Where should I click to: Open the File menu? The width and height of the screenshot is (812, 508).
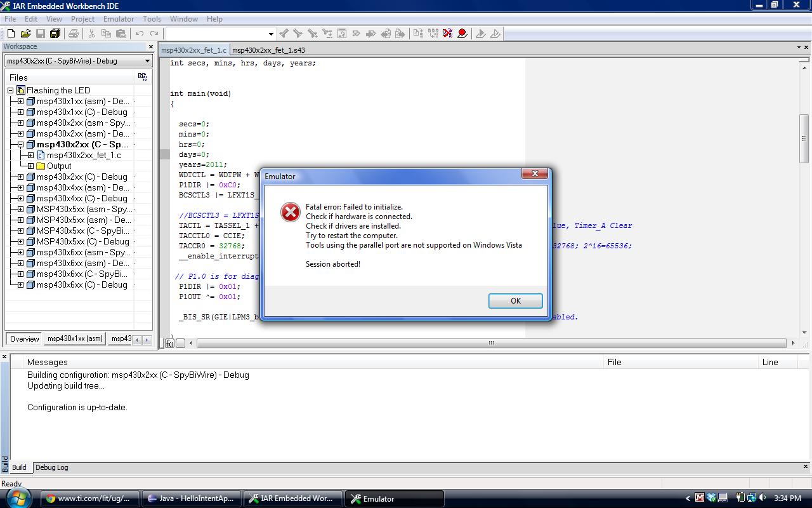tap(10, 18)
